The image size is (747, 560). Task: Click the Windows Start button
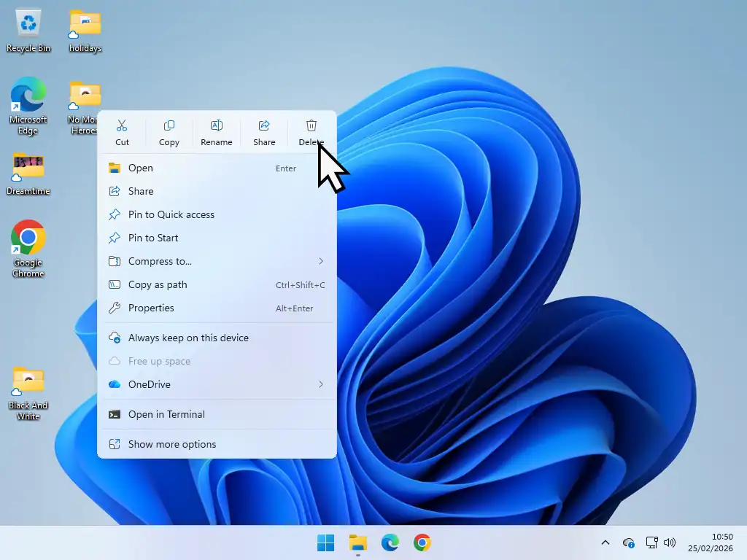click(325, 542)
